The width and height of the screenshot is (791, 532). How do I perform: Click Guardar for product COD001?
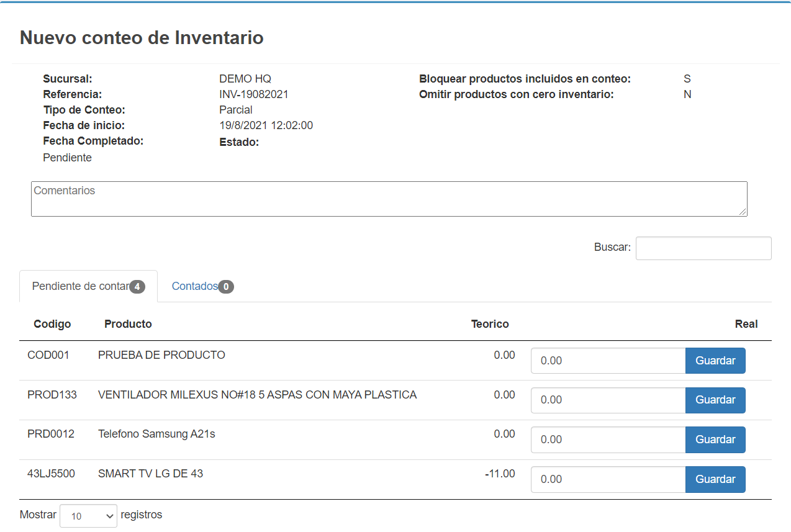(715, 360)
